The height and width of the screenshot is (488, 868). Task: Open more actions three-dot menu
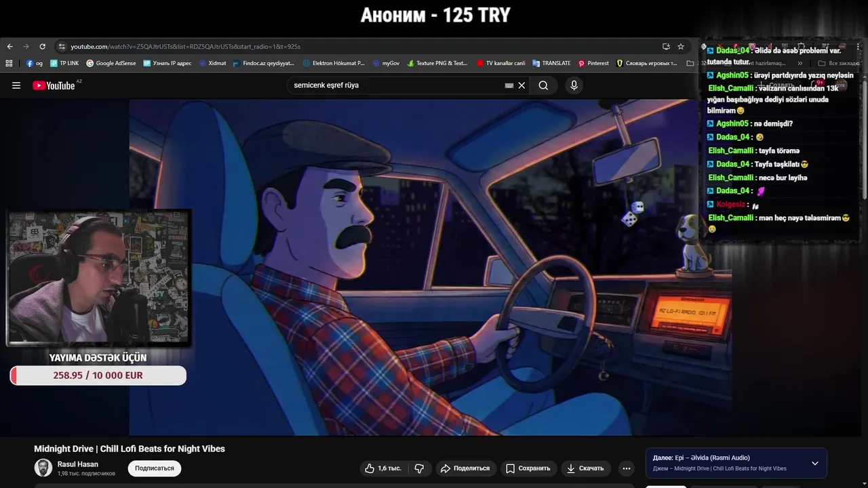click(627, 468)
